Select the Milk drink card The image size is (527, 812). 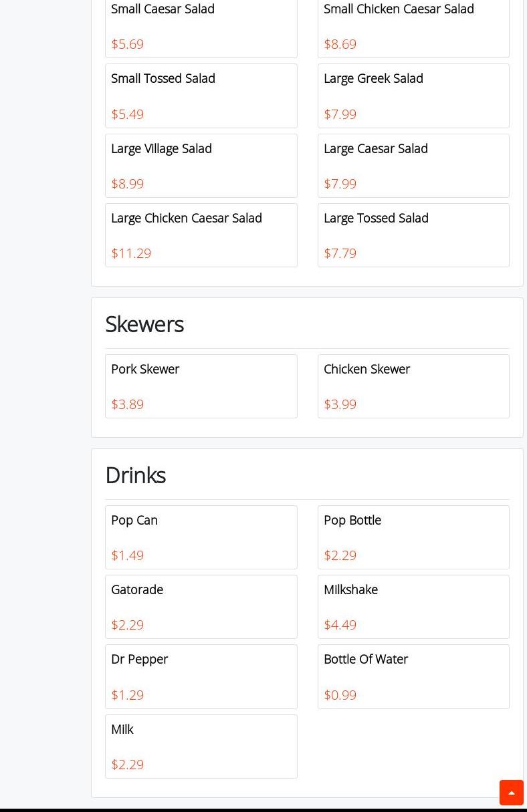(201, 747)
